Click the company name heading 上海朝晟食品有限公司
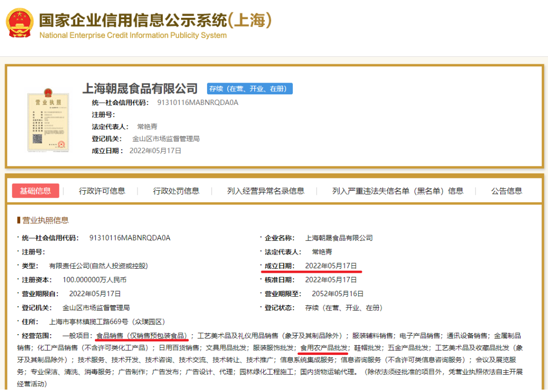Screen dimensions: 548x392 click(140, 88)
